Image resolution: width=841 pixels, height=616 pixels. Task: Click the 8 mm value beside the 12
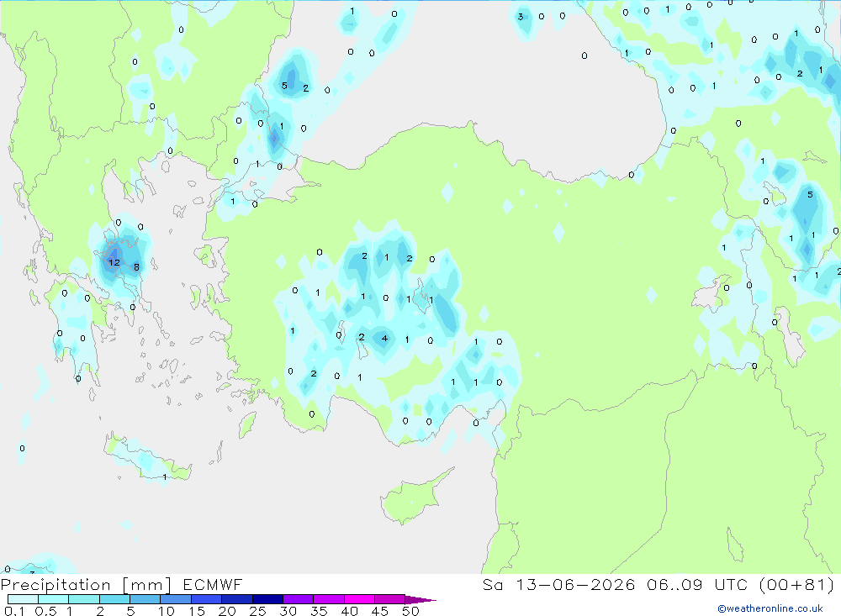(x=136, y=266)
